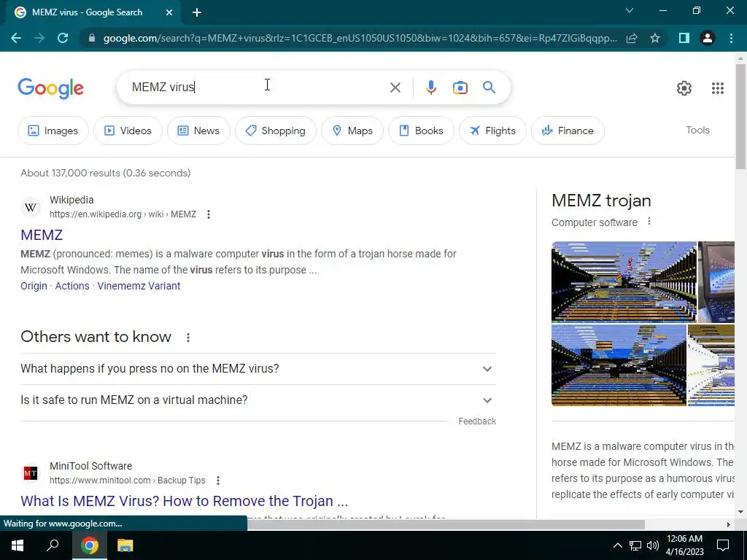Open options beside Others want to know
This screenshot has width=747, height=560.
(x=188, y=338)
